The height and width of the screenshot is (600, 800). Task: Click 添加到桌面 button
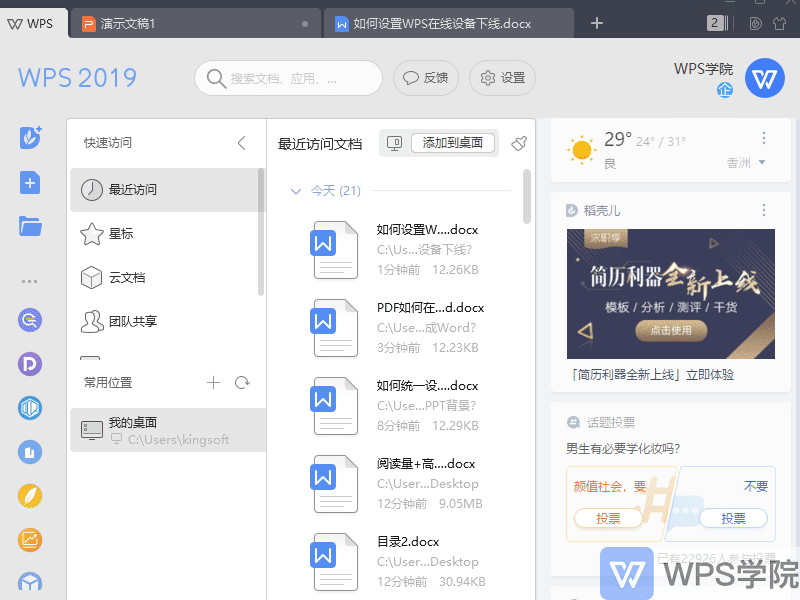click(x=453, y=143)
